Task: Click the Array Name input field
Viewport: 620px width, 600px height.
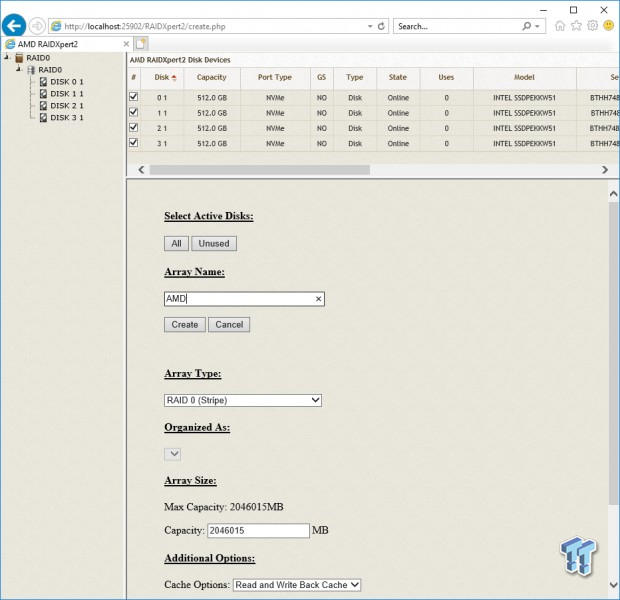Action: click(244, 299)
